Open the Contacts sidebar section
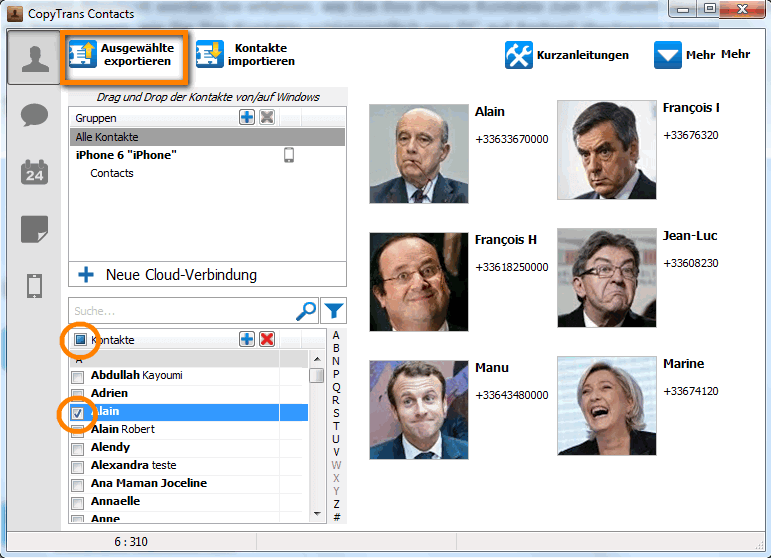771x558 pixels. pos(34,58)
